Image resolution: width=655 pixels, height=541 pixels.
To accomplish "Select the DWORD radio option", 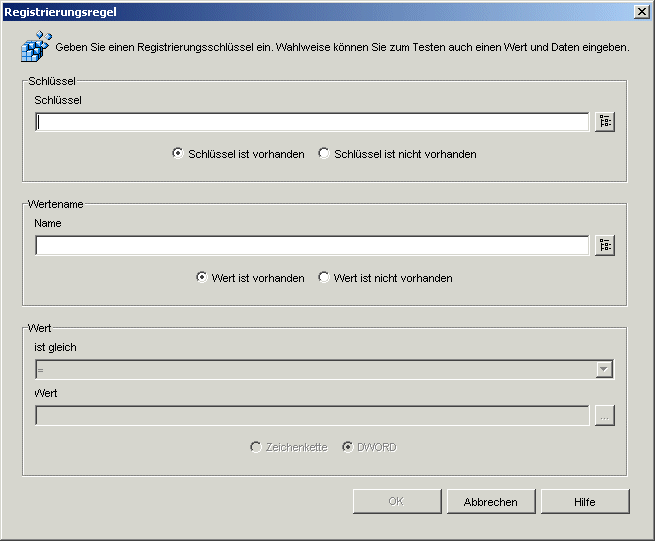I will [x=347, y=447].
